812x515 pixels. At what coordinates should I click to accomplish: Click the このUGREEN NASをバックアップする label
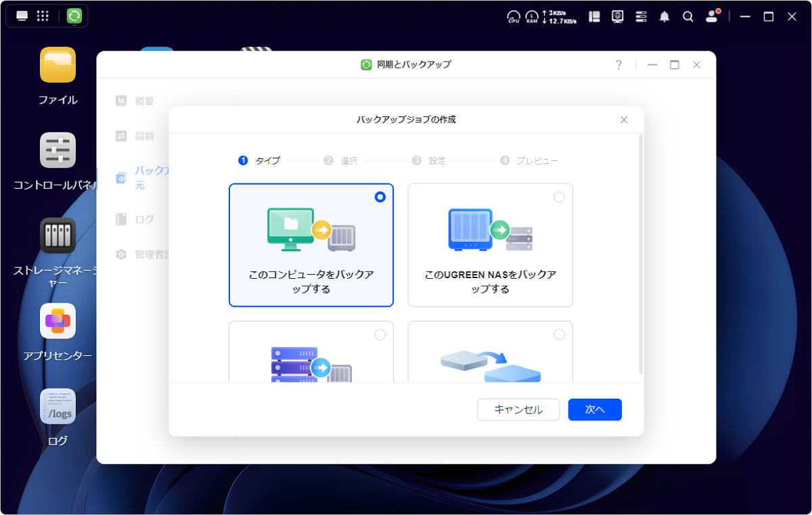pos(490,282)
